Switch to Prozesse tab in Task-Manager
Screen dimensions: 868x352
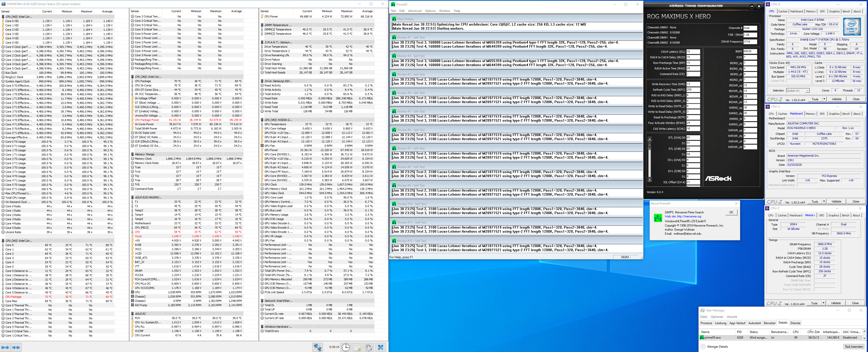coord(706,323)
